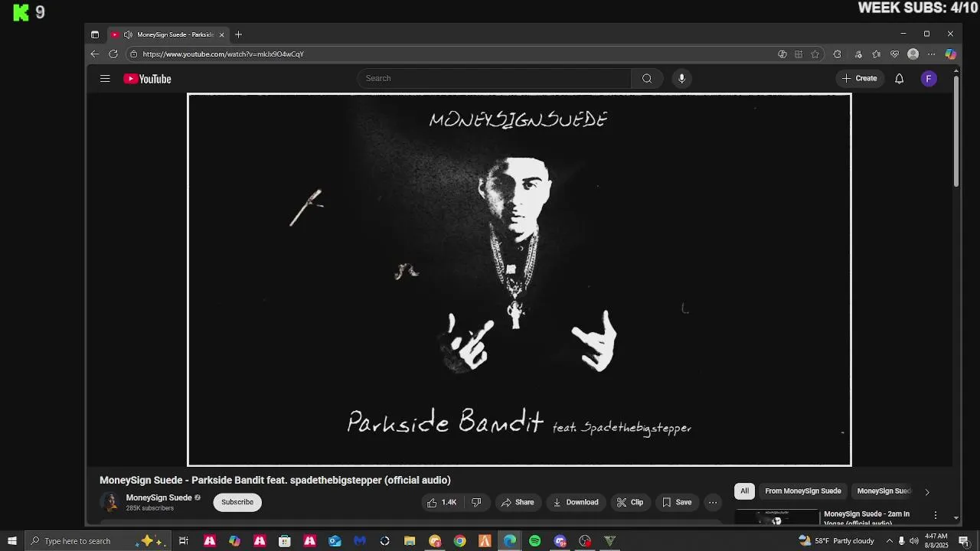The image size is (980, 551).
Task: Open more actions ellipsis beside Save
Action: 713,502
